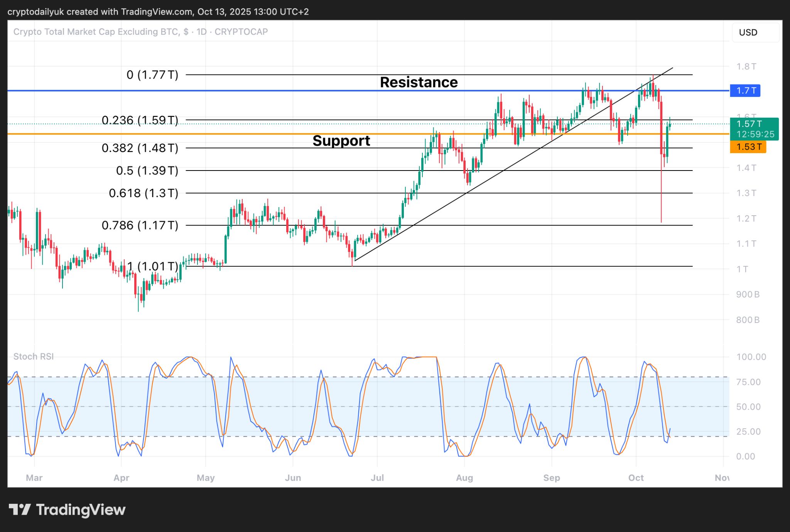Click the blue 1.7 T price label
Image resolution: width=790 pixels, height=532 pixels.
click(x=745, y=91)
